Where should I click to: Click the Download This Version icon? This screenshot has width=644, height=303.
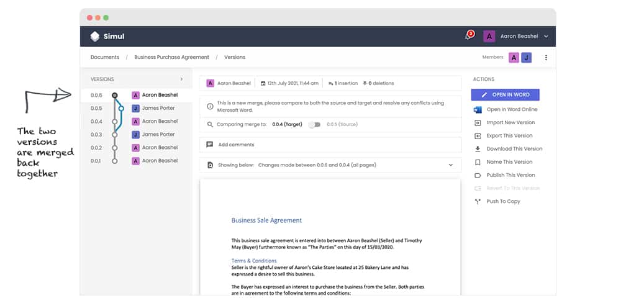tap(478, 149)
